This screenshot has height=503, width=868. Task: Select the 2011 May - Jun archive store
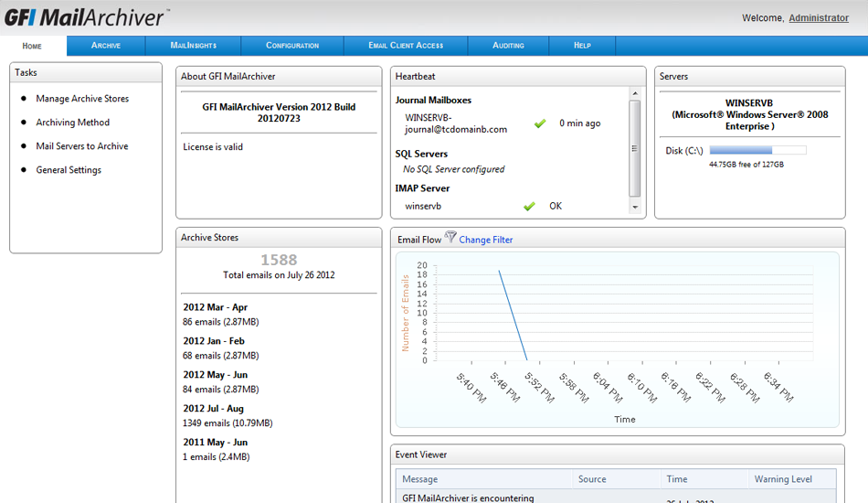pyautogui.click(x=216, y=443)
